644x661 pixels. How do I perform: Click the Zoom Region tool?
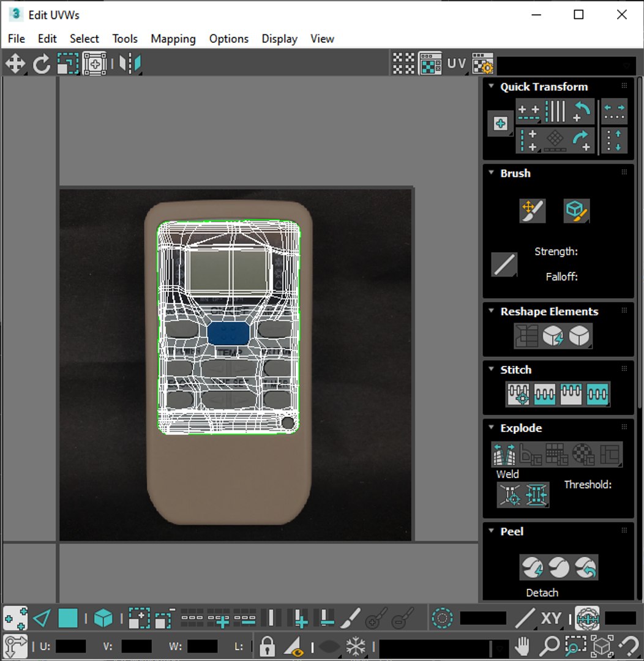pos(575,646)
